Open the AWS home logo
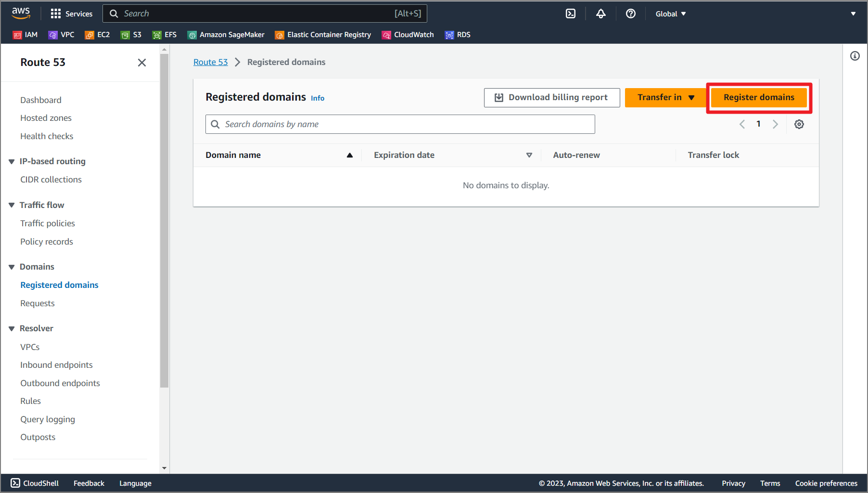Image resolution: width=868 pixels, height=493 pixels. (21, 13)
